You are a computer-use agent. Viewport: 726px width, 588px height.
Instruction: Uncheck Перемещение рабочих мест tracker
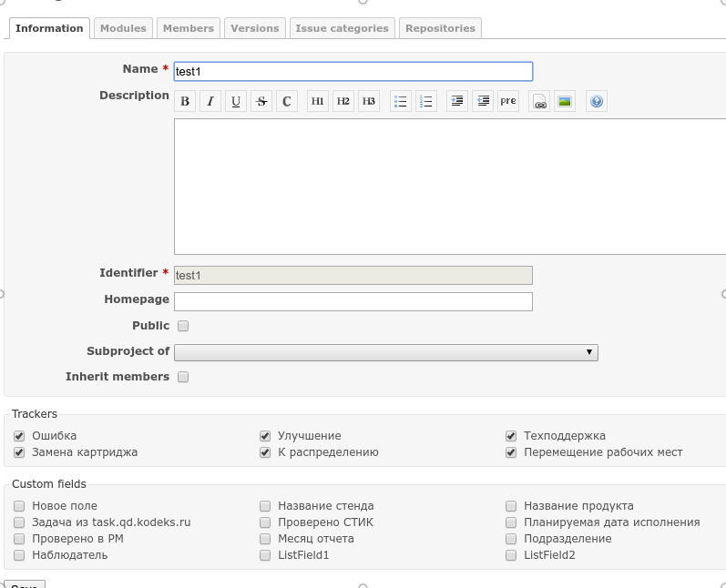(511, 452)
